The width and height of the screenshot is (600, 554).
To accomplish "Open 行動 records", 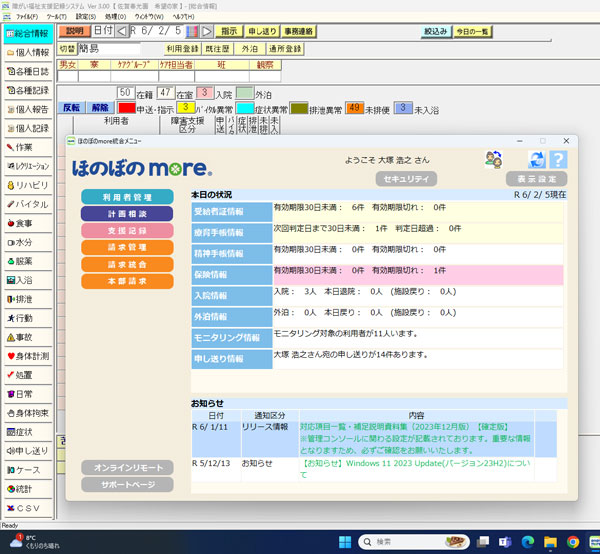I will 28,318.
